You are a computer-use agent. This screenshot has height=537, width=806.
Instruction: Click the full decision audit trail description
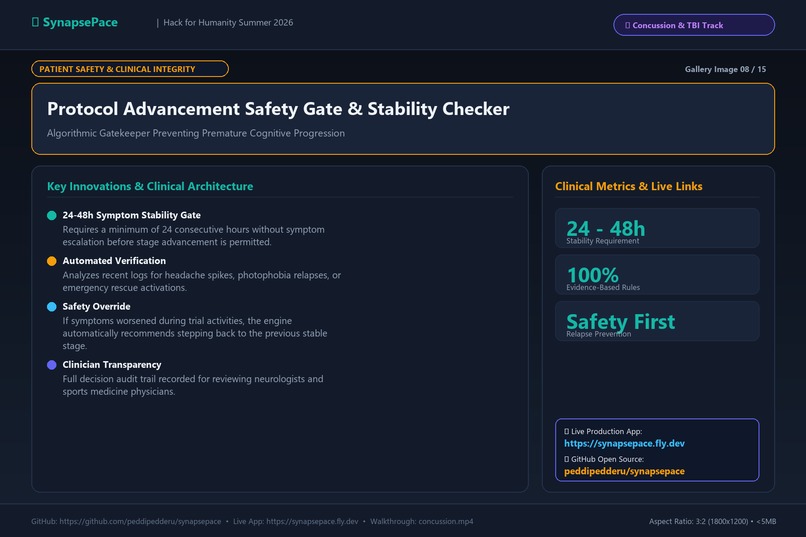[193, 385]
